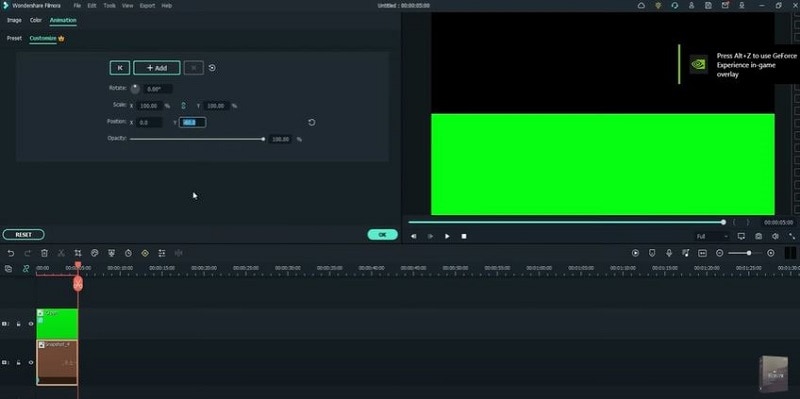Click the Opacity slider handle

(263, 139)
